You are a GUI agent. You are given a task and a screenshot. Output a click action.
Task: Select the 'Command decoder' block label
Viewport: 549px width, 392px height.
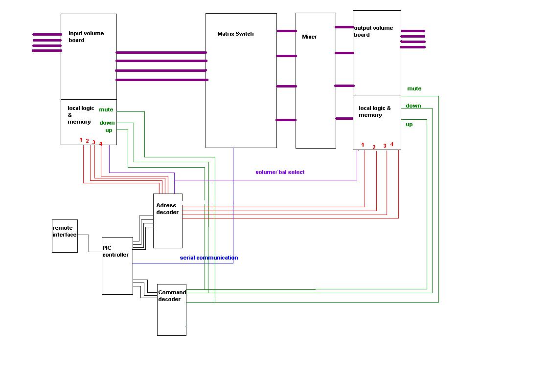[x=172, y=296]
